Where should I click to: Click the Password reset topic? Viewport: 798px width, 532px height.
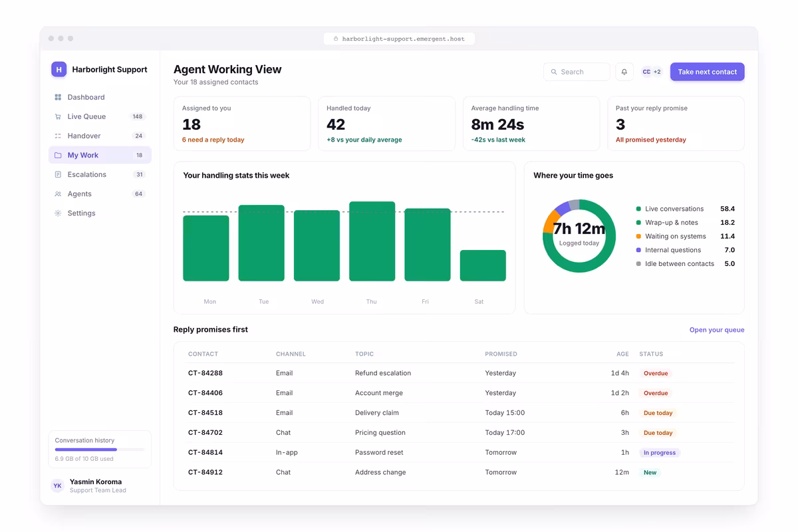coord(379,453)
